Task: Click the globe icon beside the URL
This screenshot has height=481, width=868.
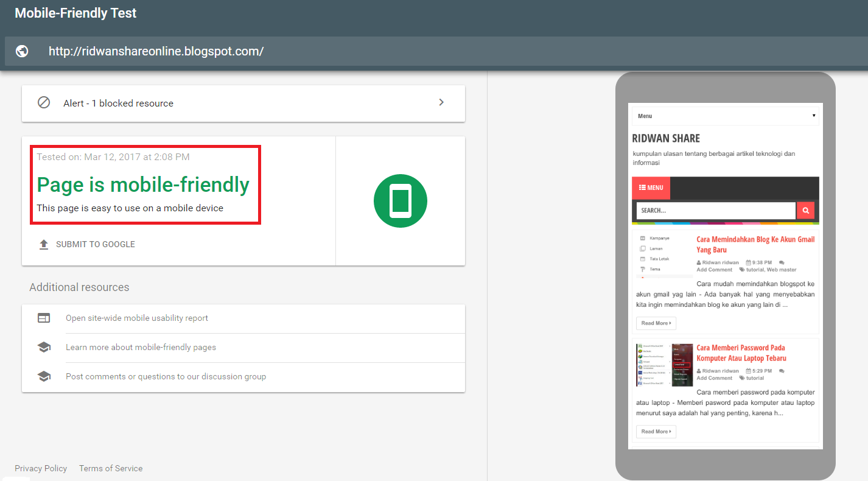Action: pyautogui.click(x=22, y=51)
